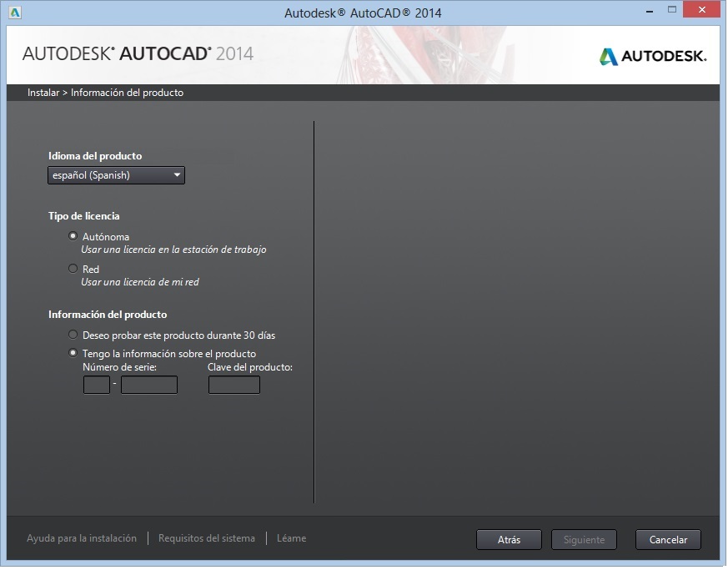The height and width of the screenshot is (570, 728).
Task: Maximize the installer window
Action: [x=672, y=10]
